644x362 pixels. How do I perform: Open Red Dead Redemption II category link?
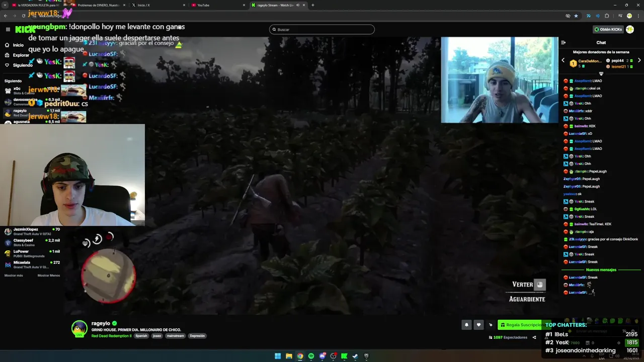coord(111,336)
